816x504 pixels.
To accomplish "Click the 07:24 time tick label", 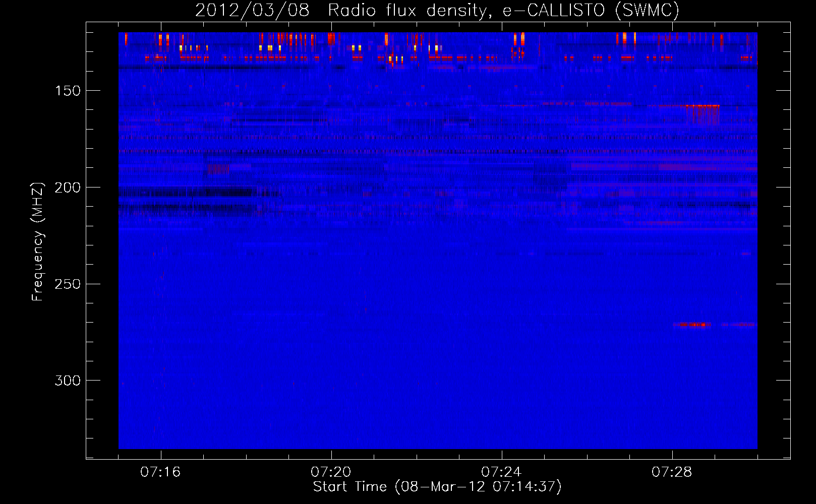I will point(501,472).
